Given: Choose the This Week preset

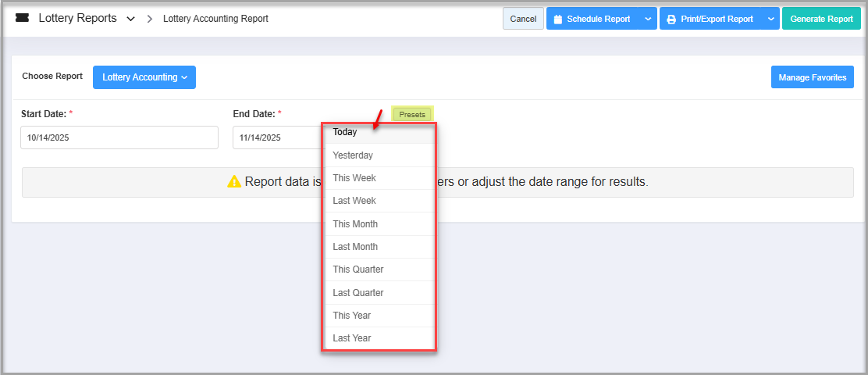Looking at the screenshot, I should [x=379, y=178].
